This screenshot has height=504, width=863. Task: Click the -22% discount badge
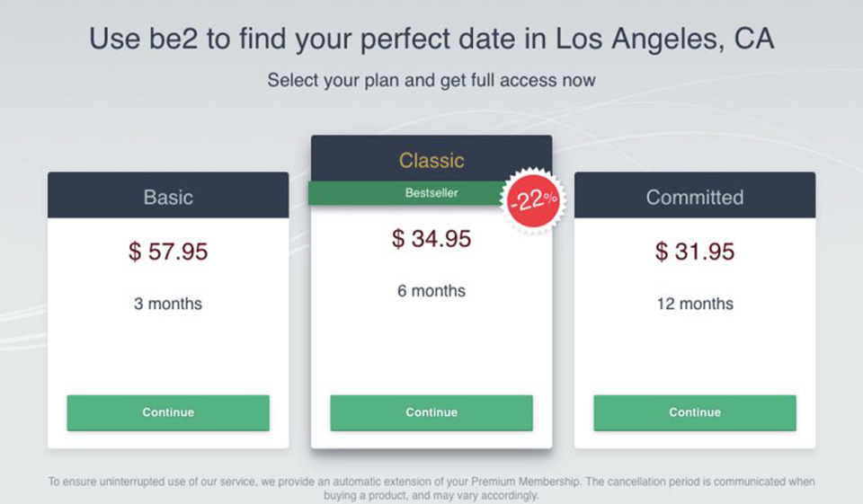(533, 200)
